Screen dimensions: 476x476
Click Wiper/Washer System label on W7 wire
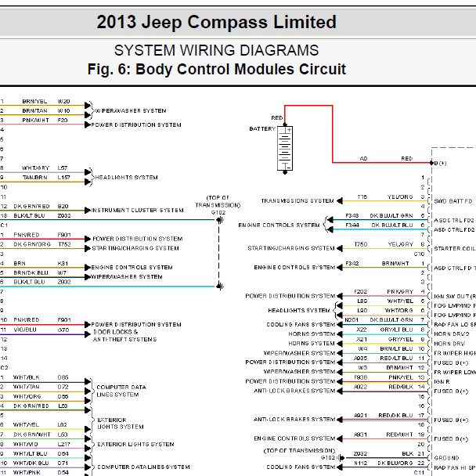127,277
